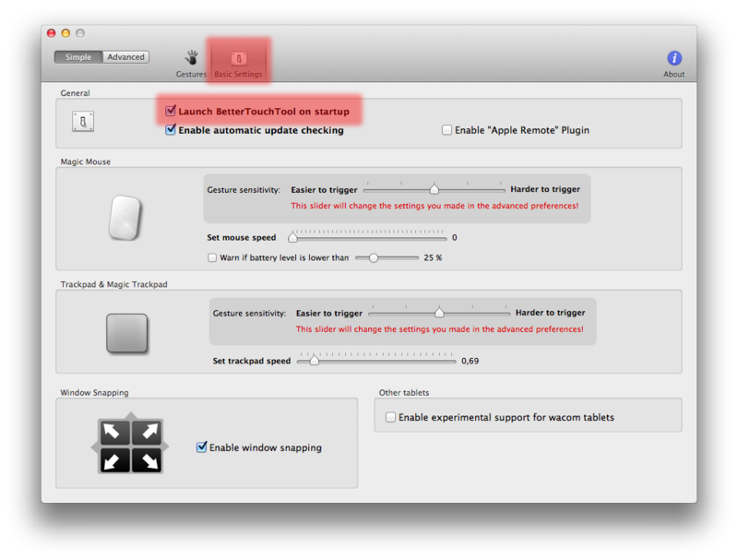Viewport: 738px width, 560px height.
Task: Click the yellow minimize window button
Action: (65, 33)
